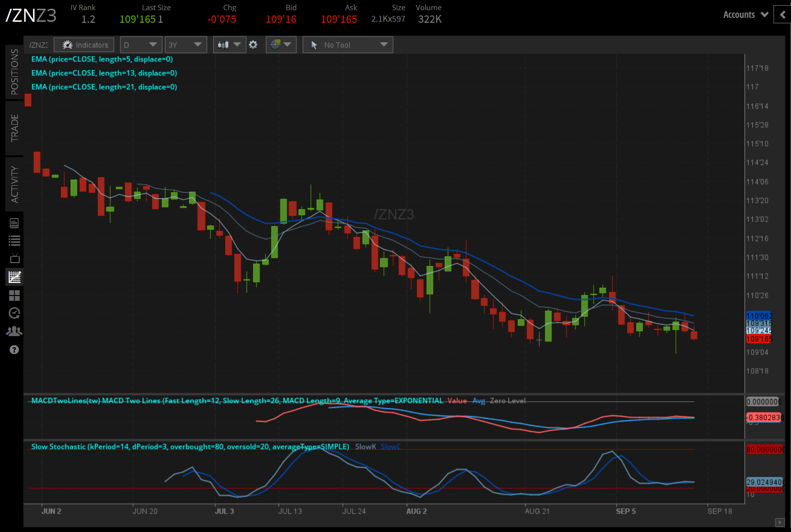Image resolution: width=791 pixels, height=532 pixels.
Task: Open the 3Y time range dropdown
Action: coord(186,44)
